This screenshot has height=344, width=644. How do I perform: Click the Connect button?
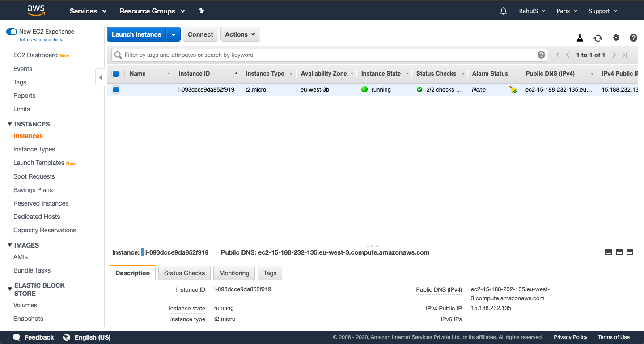point(200,34)
